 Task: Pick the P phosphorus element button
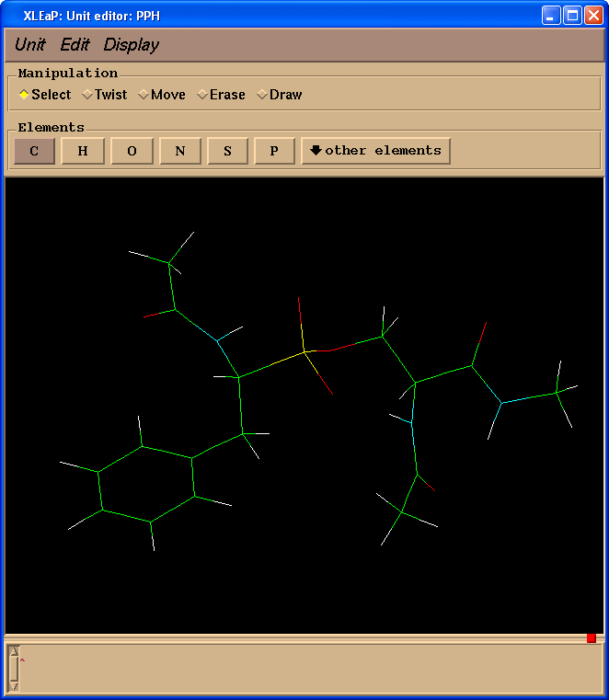pos(274,151)
